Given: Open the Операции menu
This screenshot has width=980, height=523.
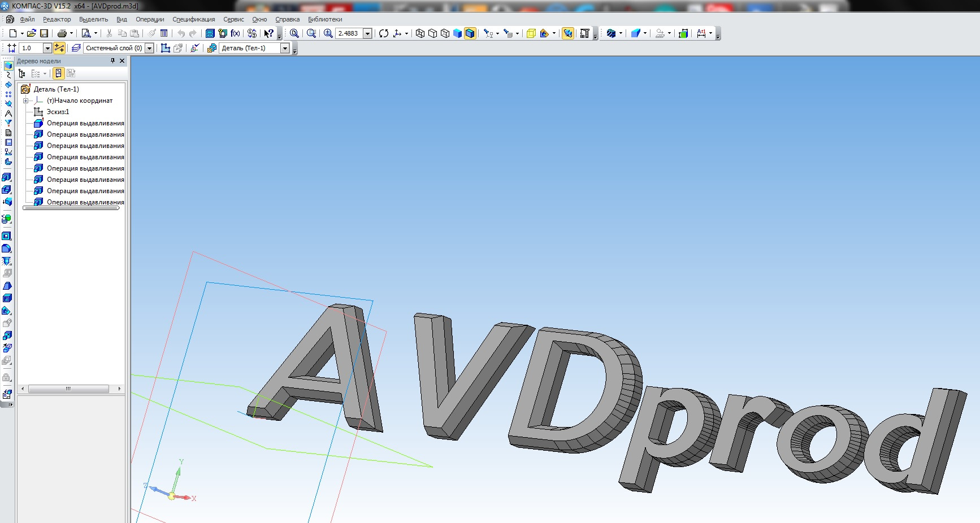Looking at the screenshot, I should tap(150, 19).
